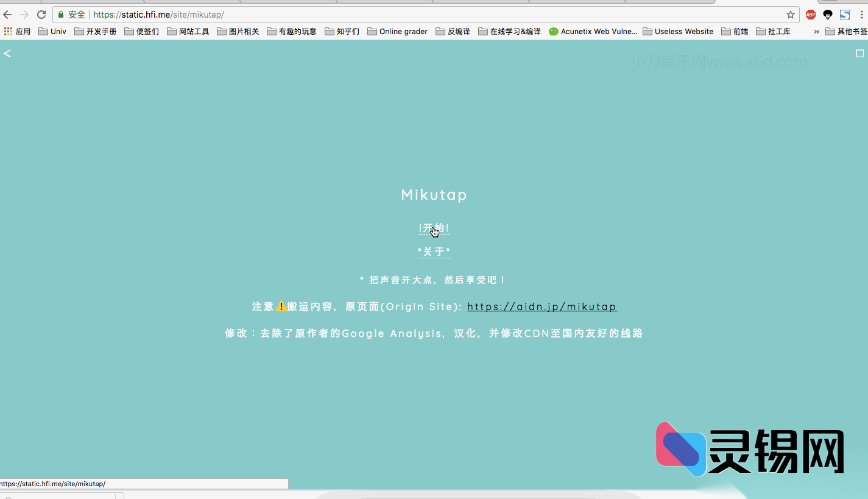
Task: Click the forward navigation arrow
Action: (x=25, y=14)
